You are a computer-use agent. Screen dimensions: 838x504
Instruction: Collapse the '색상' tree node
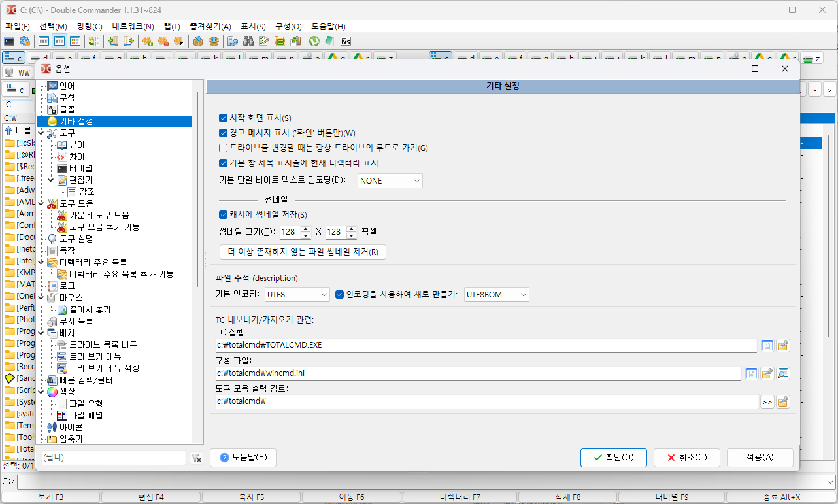coord(41,392)
